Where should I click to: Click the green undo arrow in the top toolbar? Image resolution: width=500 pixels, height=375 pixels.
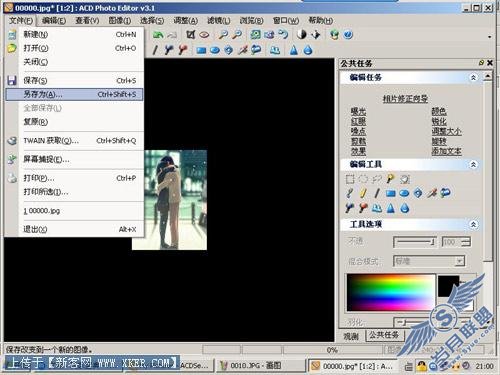(158, 34)
